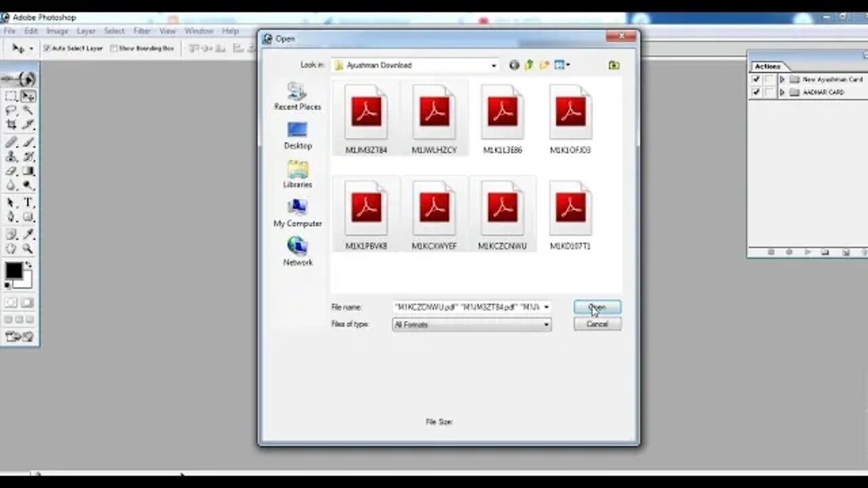The width and height of the screenshot is (868, 488).
Task: Click Play selection icon in Actions panel
Action: click(x=808, y=252)
